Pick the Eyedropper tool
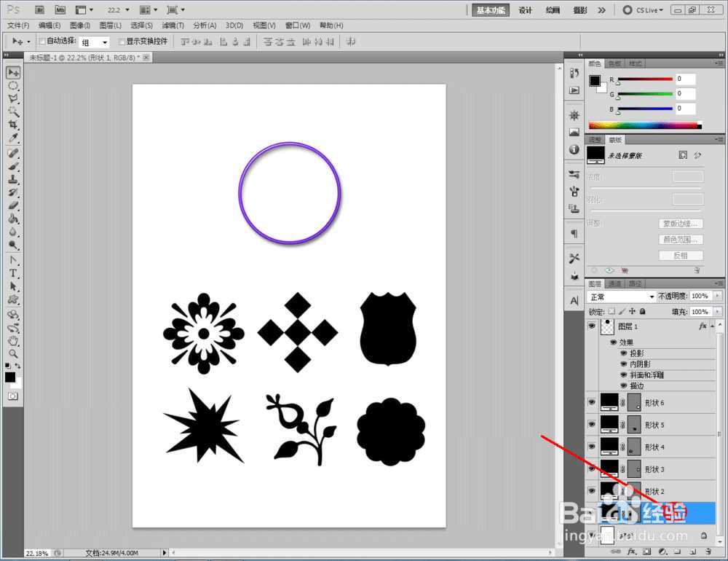 pyautogui.click(x=13, y=138)
